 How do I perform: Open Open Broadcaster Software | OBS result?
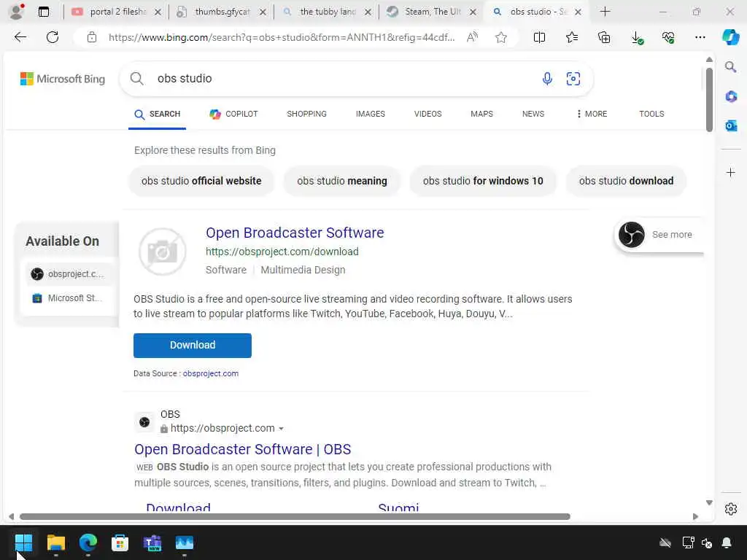click(x=242, y=449)
